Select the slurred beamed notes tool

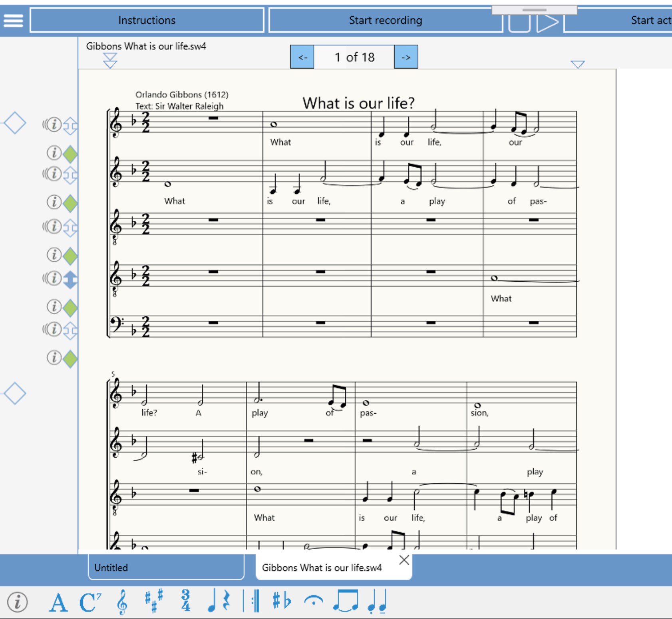(346, 601)
